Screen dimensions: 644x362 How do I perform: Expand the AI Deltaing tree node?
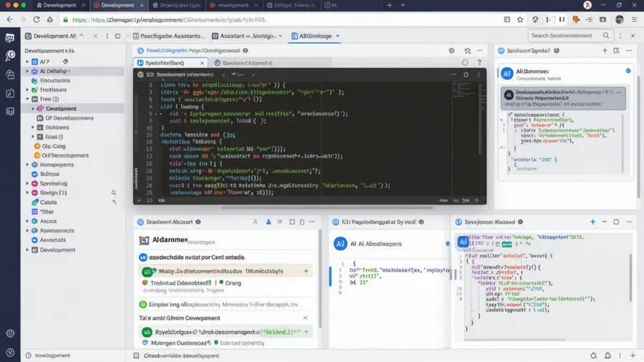pos(27,71)
